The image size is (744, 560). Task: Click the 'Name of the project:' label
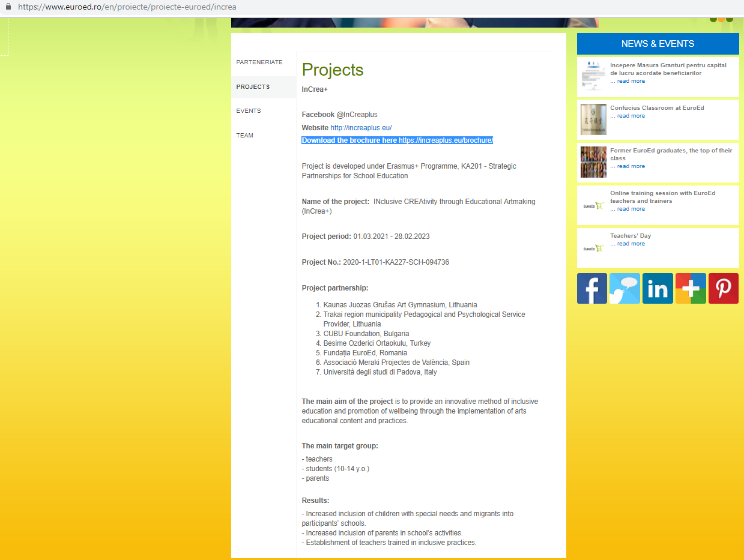click(336, 202)
